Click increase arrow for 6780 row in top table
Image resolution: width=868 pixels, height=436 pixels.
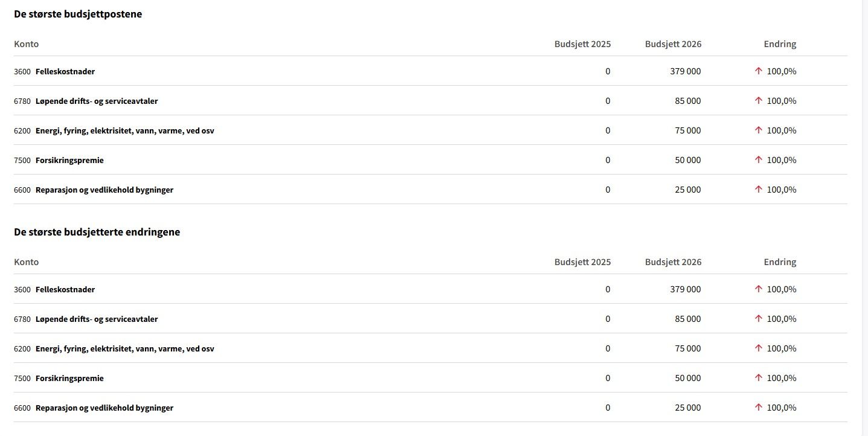(759, 101)
